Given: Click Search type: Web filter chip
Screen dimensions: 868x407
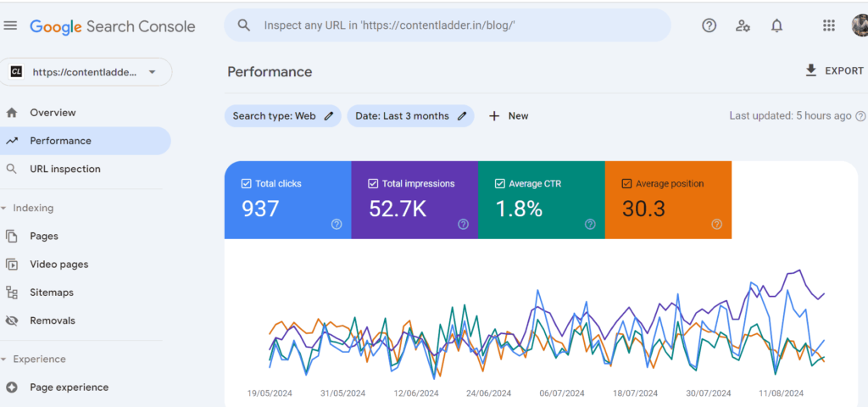Looking at the screenshot, I should 283,115.
